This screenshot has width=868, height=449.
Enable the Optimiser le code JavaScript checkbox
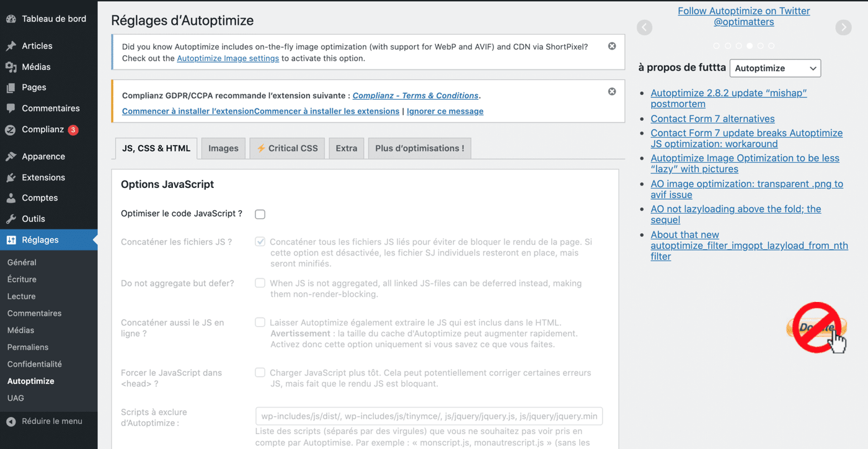pyautogui.click(x=260, y=214)
